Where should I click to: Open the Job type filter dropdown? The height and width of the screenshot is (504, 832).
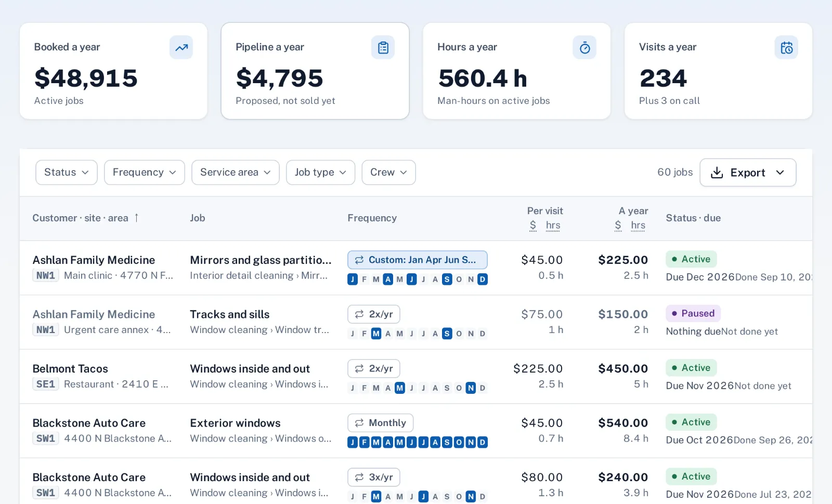coord(321,173)
